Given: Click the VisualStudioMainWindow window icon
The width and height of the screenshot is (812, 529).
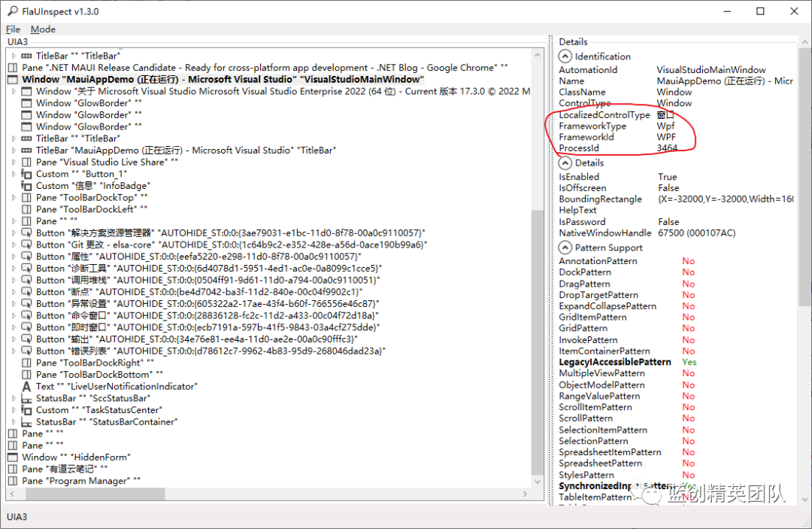Looking at the screenshot, I should [13, 79].
